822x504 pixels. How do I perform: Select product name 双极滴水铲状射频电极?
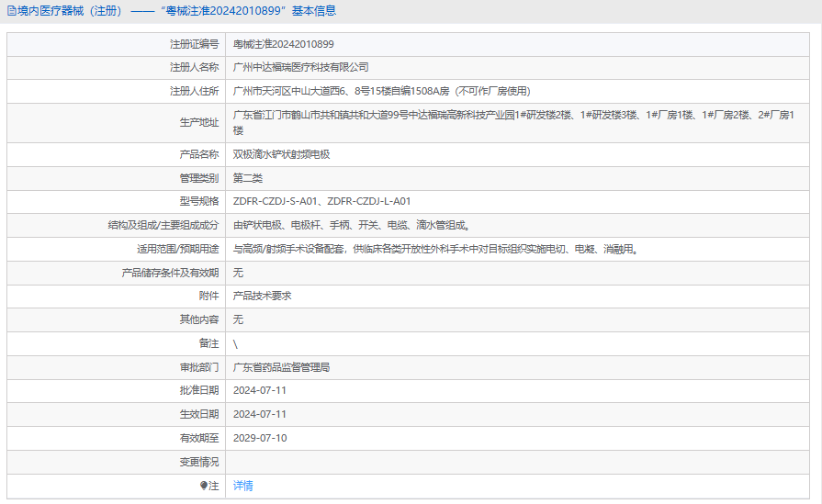coord(281,154)
